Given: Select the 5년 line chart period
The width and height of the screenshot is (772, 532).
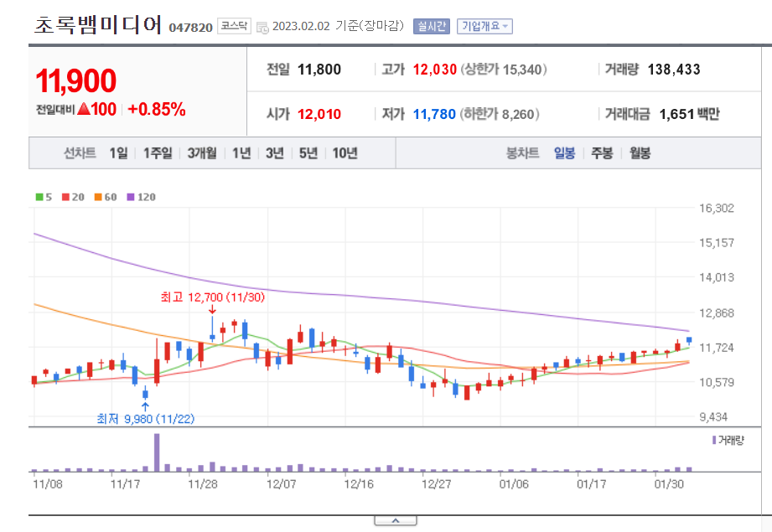Looking at the screenshot, I should [x=308, y=153].
